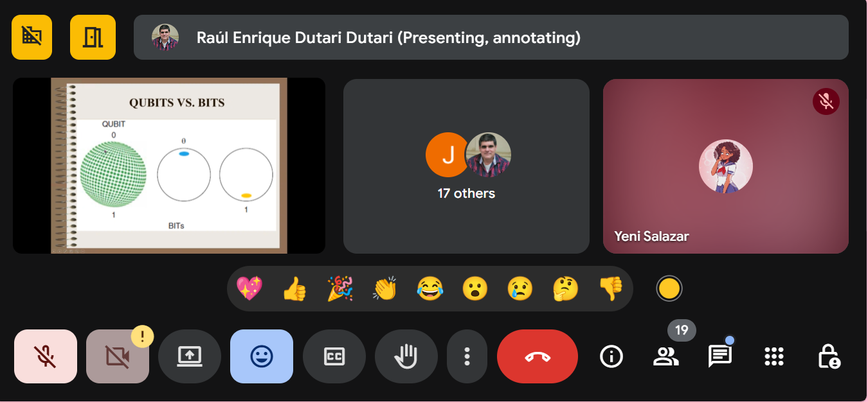Send the clapping hands reaction
868x402 pixels.
(x=384, y=289)
